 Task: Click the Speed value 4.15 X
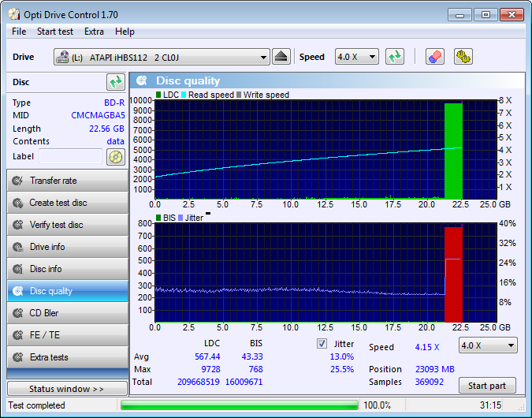point(427,347)
